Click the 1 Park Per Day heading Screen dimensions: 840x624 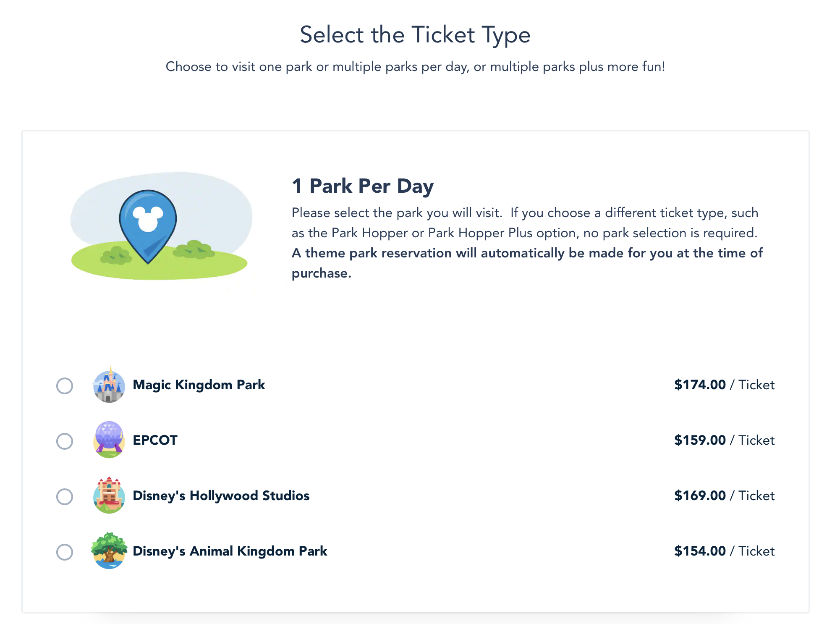point(363,186)
